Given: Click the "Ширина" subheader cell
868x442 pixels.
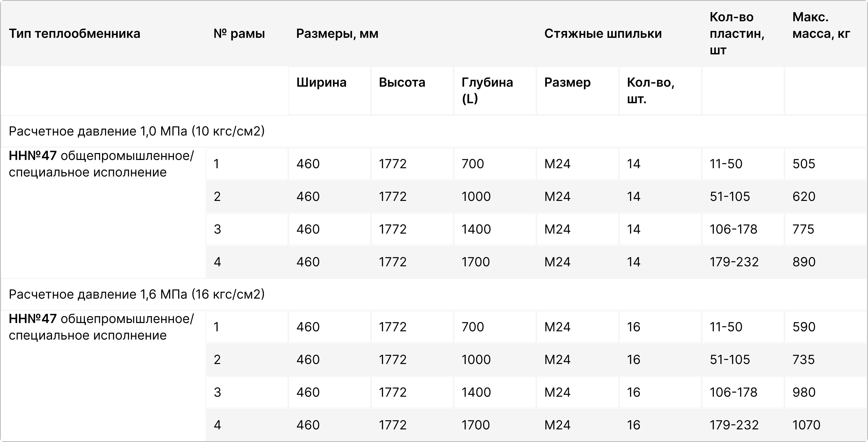Looking at the screenshot, I should pyautogui.click(x=321, y=83).
